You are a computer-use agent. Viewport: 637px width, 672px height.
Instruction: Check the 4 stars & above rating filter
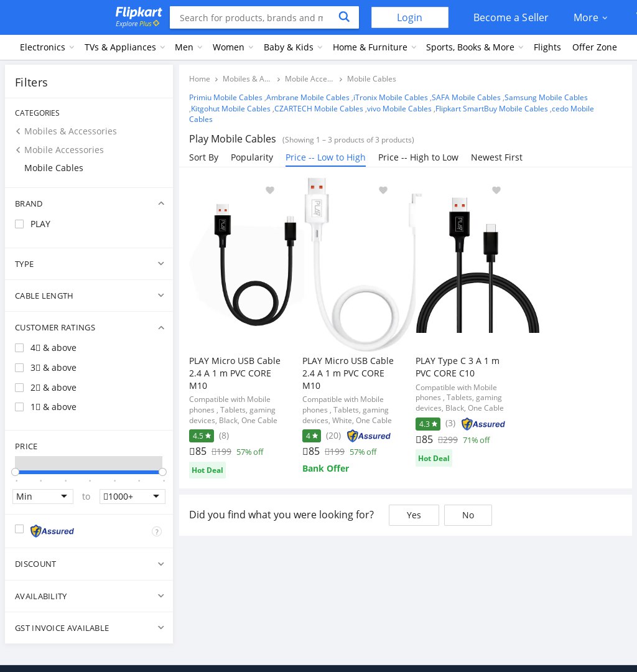tap(19, 348)
